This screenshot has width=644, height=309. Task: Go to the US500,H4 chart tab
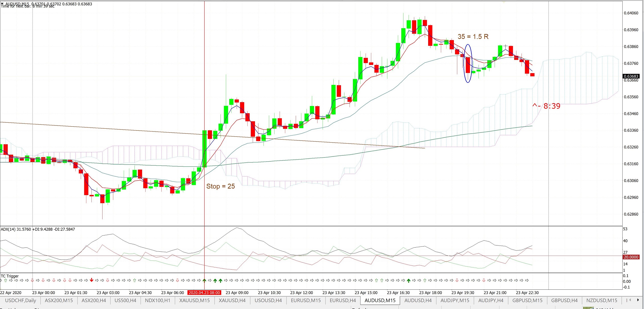point(125,300)
